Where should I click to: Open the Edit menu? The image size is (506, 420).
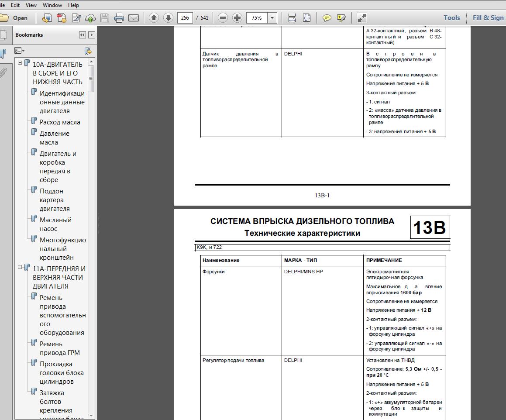click(x=15, y=5)
